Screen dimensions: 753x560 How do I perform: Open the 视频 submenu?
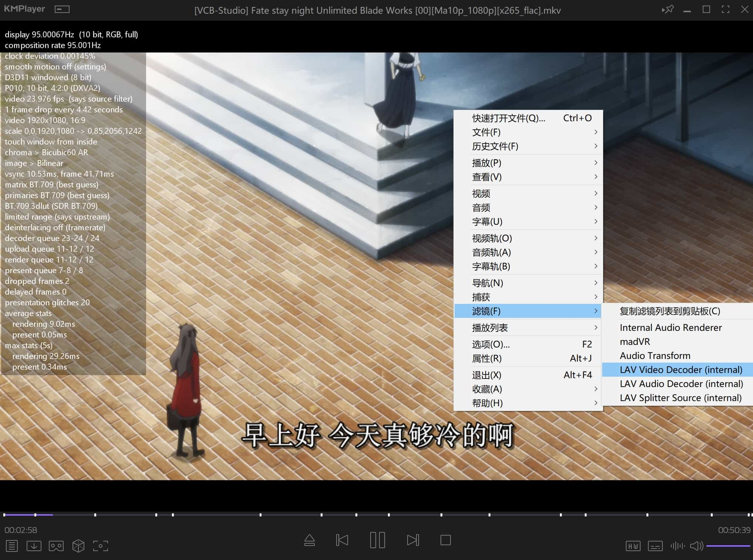(x=529, y=193)
